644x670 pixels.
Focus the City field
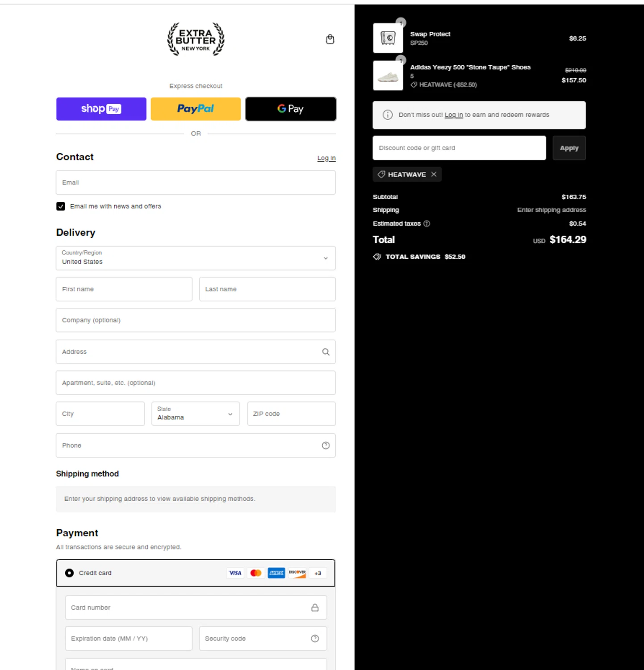click(100, 414)
